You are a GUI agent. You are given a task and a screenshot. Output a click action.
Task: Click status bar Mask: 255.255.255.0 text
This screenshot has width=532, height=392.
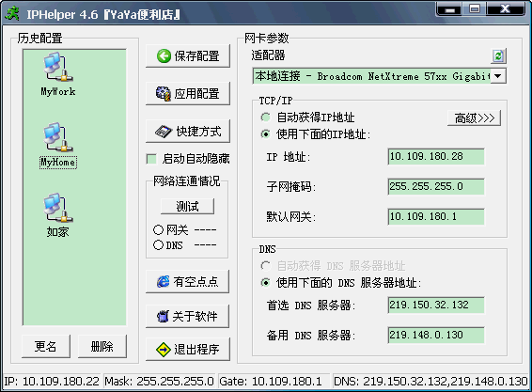pos(159,381)
